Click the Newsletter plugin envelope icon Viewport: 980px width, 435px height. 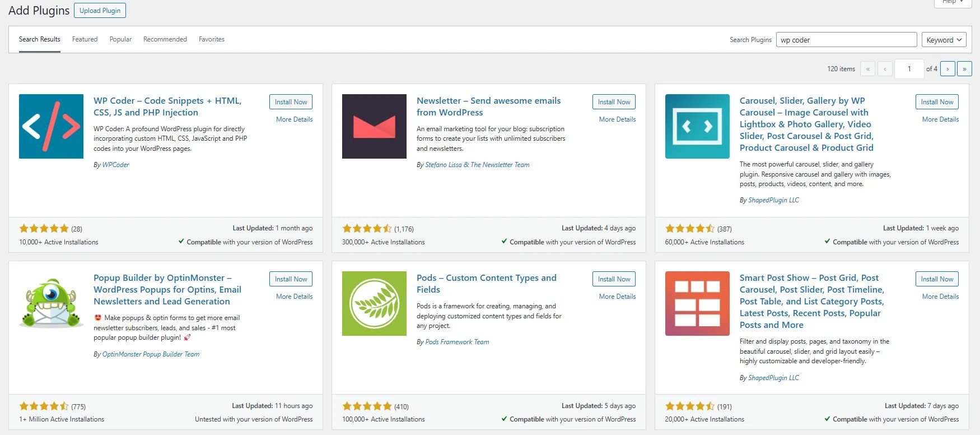374,126
